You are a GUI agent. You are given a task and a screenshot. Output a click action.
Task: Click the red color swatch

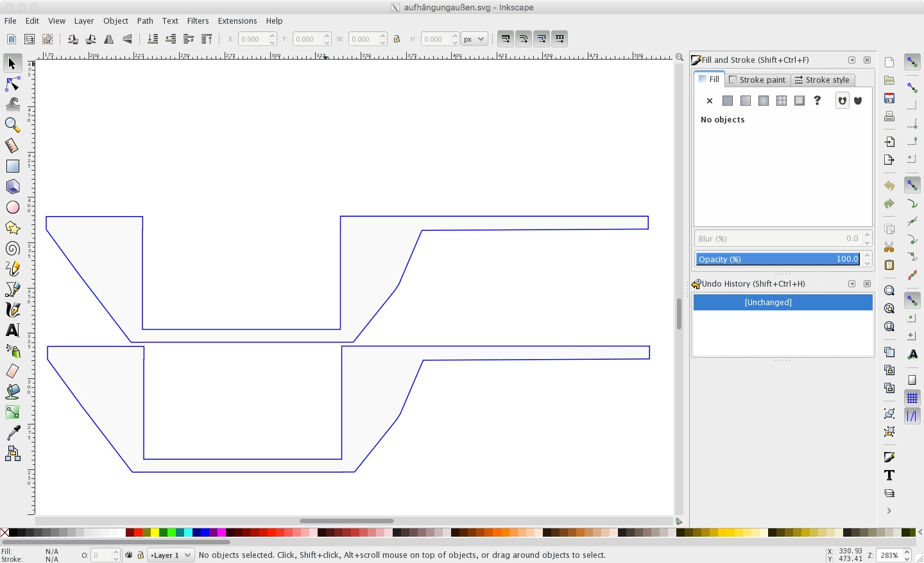[138, 533]
